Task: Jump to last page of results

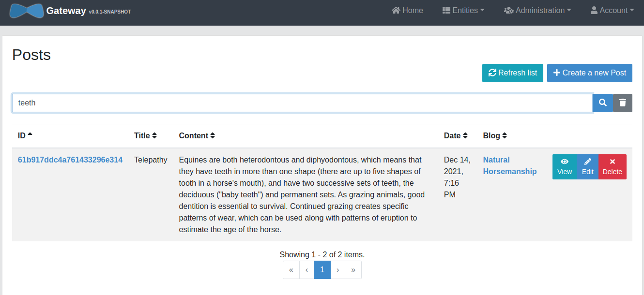Action: coord(353,270)
